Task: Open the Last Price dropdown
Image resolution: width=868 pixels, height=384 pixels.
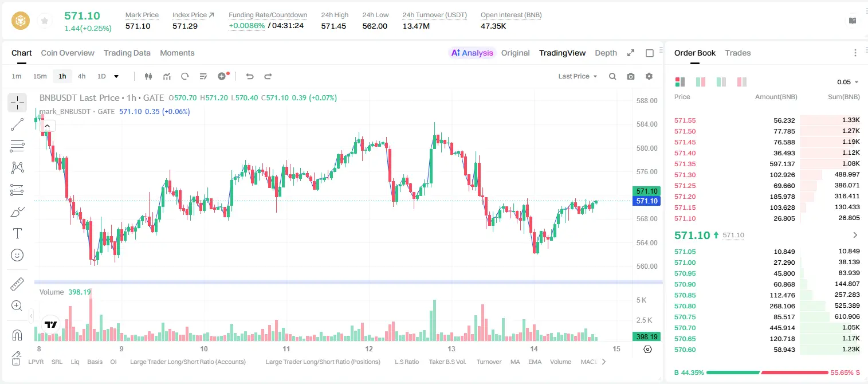Action: point(578,76)
